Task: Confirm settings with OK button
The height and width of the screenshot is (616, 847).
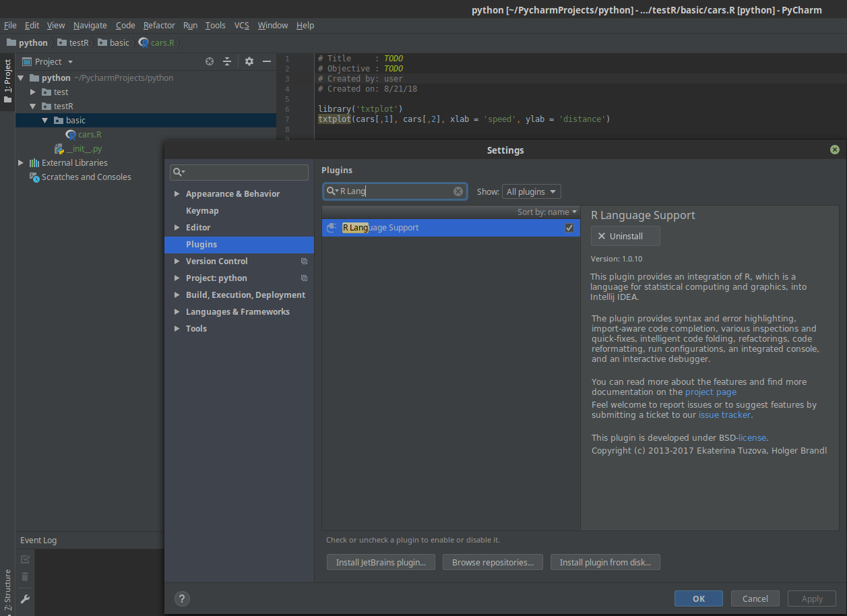Action: 699,598
